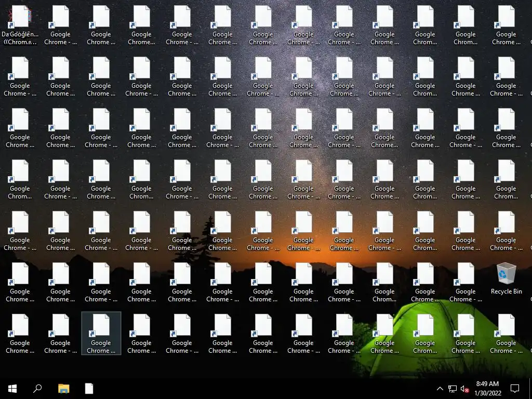The height and width of the screenshot is (399, 532).
Task: Click the shortcut with garbled overlapping label
Action: pyautogui.click(x=20, y=25)
